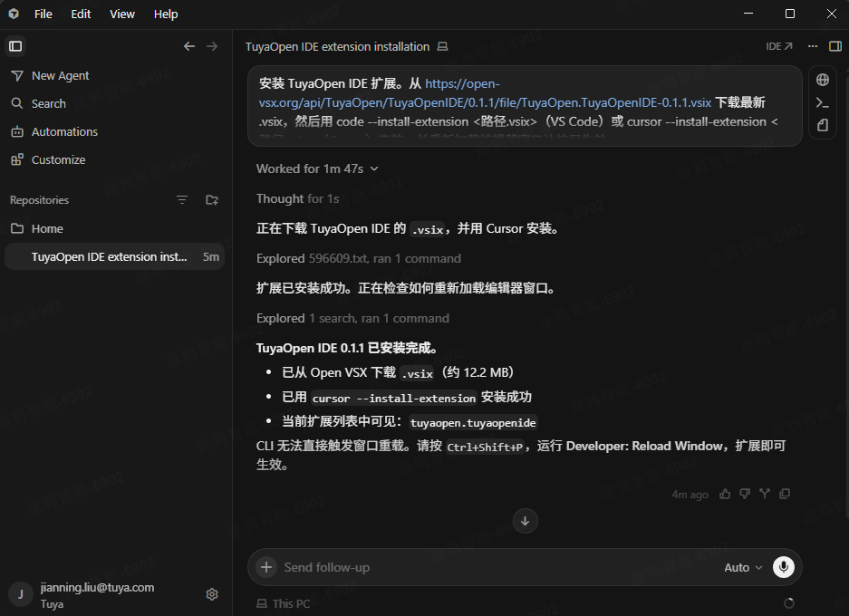Viewport: 849px width, 616px height.
Task: Open in IDE via the IDE link
Action: point(779,46)
